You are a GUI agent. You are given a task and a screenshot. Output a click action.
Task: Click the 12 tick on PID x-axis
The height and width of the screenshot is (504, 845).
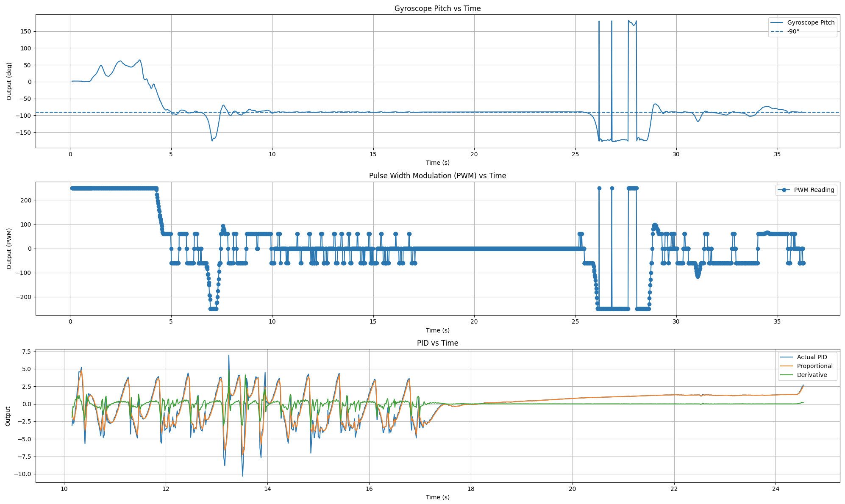point(166,489)
